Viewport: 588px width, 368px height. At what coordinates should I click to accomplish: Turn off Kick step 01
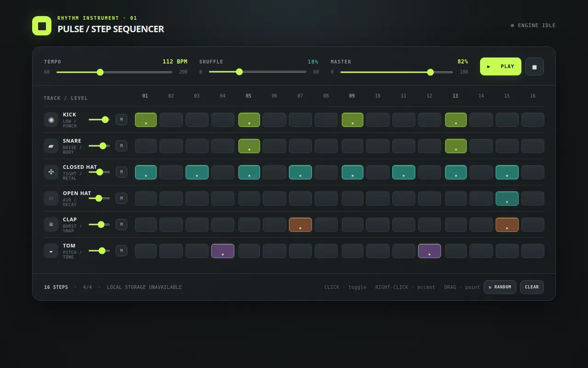click(146, 120)
